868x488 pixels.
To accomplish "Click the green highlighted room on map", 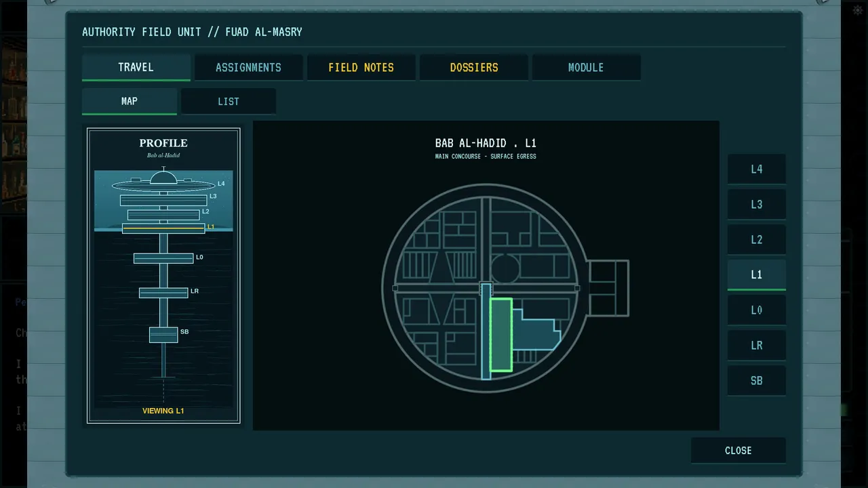I will pos(501,335).
